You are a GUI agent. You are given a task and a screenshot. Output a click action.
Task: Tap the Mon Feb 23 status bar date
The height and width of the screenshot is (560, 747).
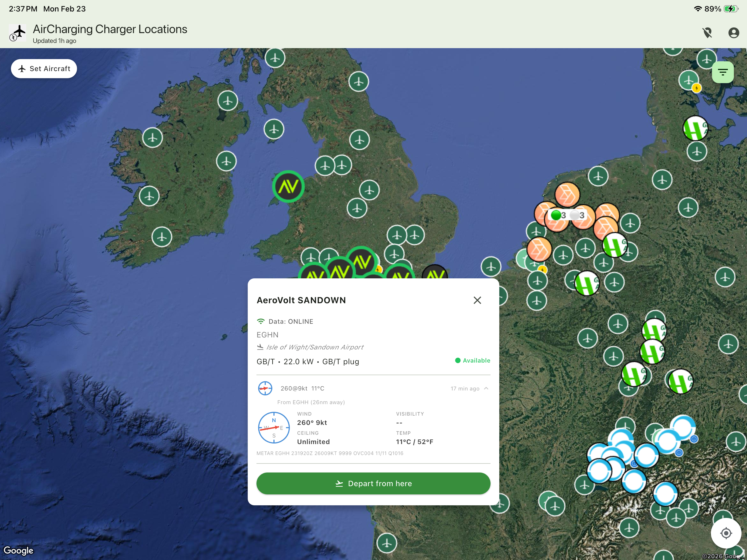65,9
